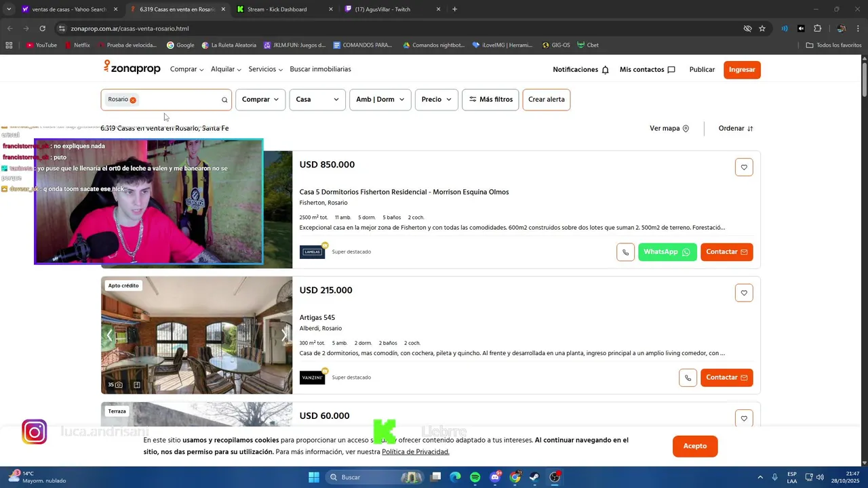Open floor plan icon on Artigas photo
868x488 pixels.
tap(137, 385)
